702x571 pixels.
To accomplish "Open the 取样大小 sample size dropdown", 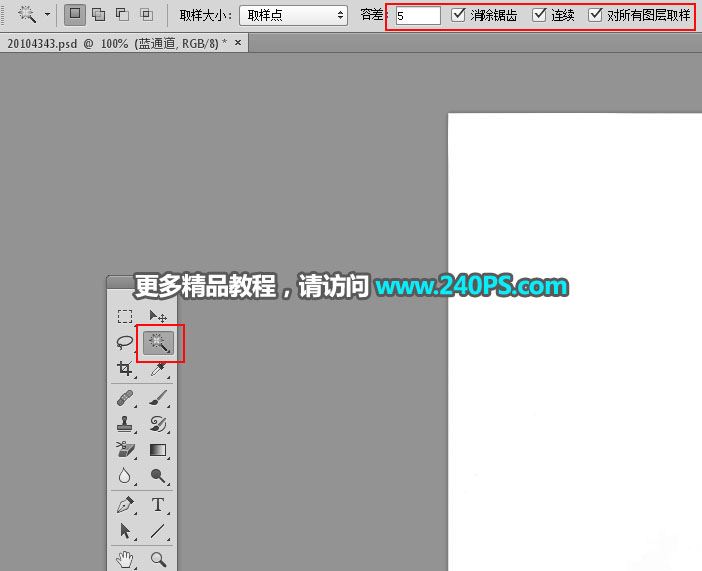I will [x=294, y=15].
